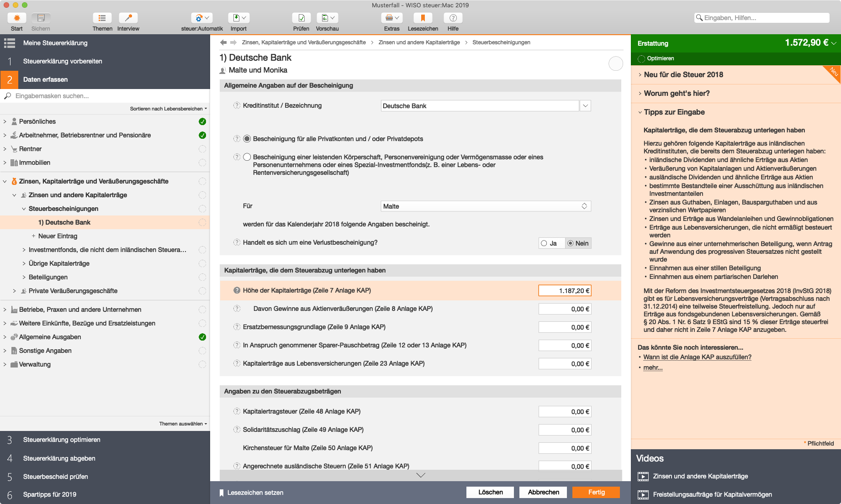
Task: Select 1) Deutsche Bank tree entry
Action: [105, 222]
